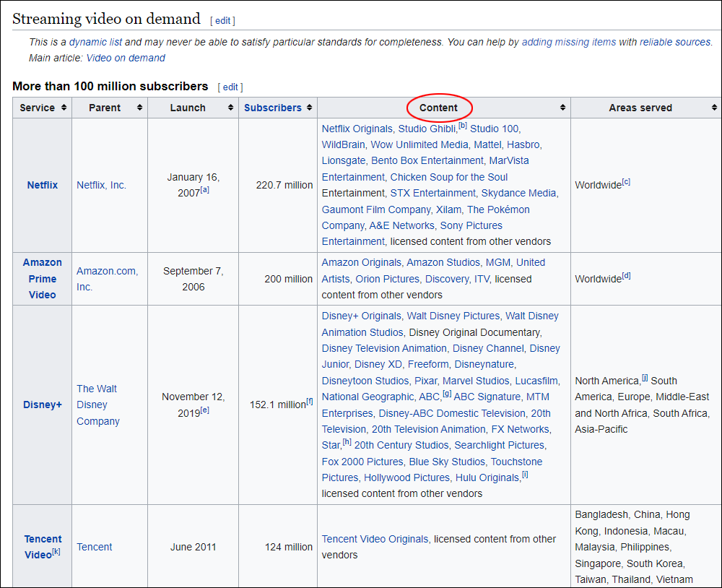
Task: Follow the Walt Disney Pictures link
Action: tap(453, 316)
